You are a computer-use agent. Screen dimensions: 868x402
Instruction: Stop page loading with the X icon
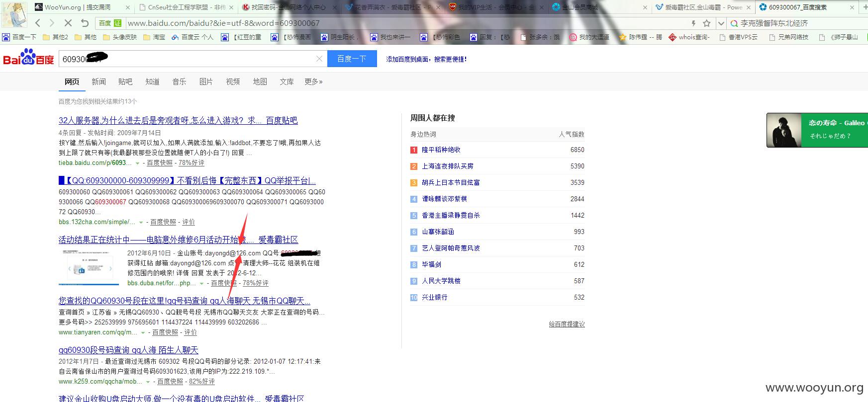click(68, 23)
